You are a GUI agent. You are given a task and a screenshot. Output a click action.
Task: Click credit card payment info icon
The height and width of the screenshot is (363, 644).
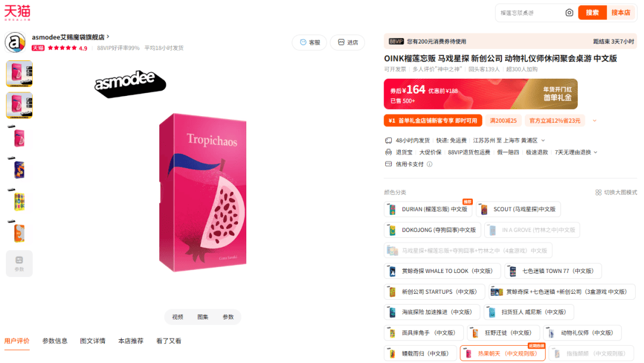click(429, 165)
